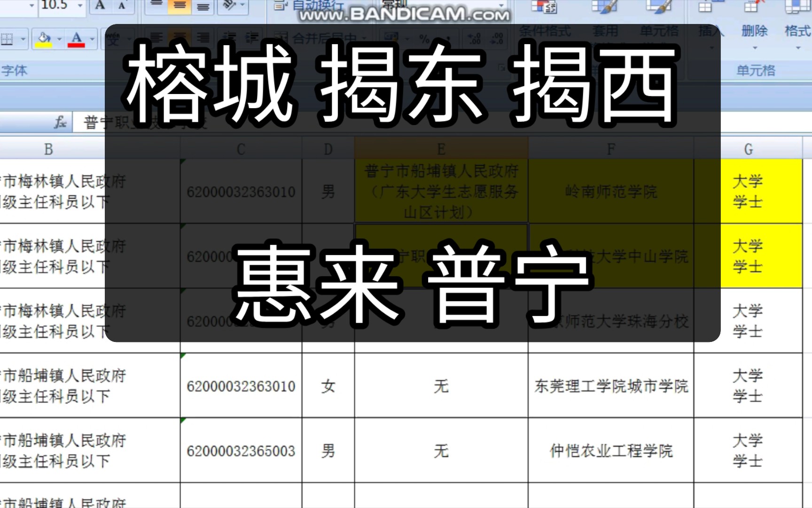Select 无 cell in 东莞理工学院 row
The width and height of the screenshot is (812, 508).
click(441, 386)
